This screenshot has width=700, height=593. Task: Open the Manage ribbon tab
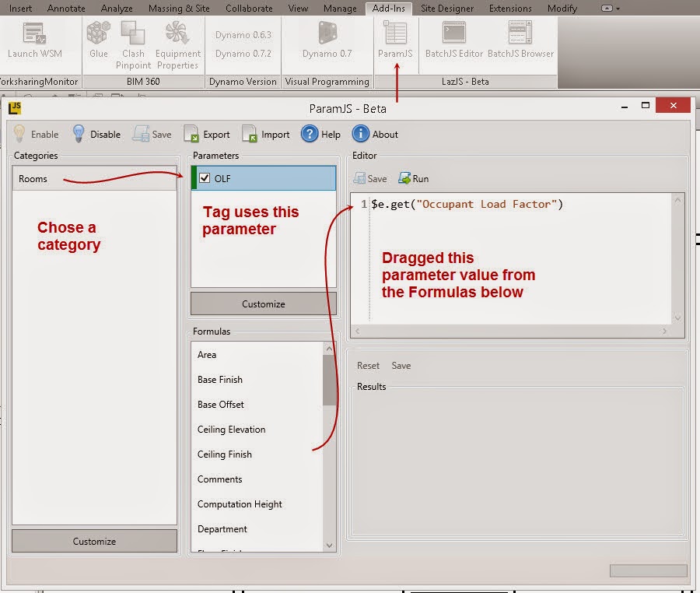[x=340, y=8]
